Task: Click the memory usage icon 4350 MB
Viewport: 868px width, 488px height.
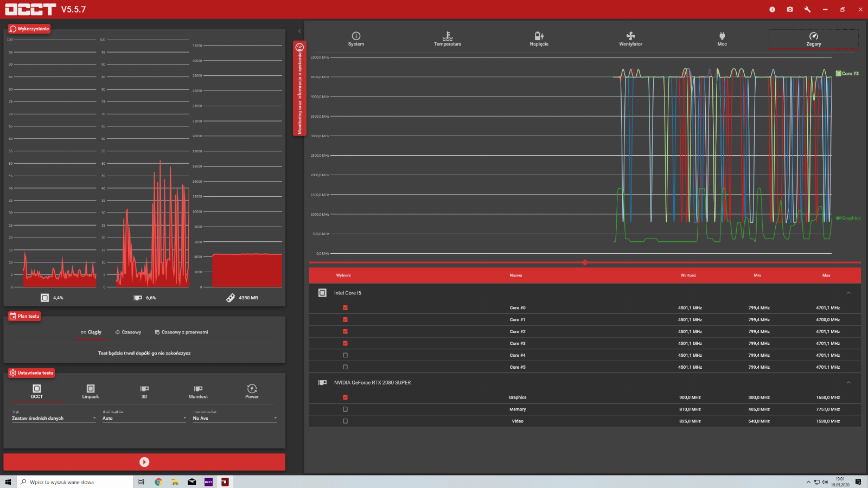Action: click(231, 298)
